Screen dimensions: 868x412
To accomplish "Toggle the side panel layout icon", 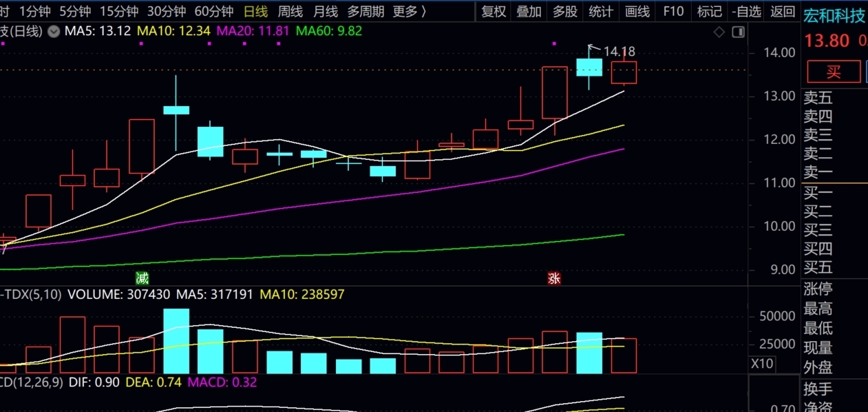I will [739, 32].
